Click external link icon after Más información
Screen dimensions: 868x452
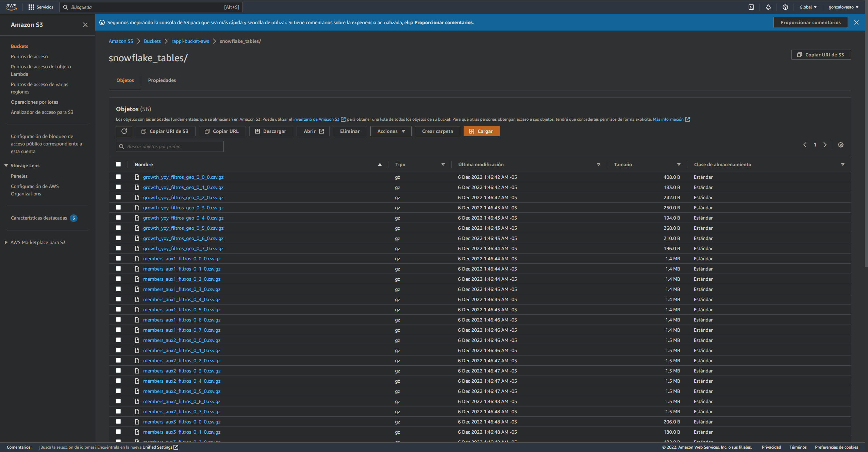tap(687, 119)
